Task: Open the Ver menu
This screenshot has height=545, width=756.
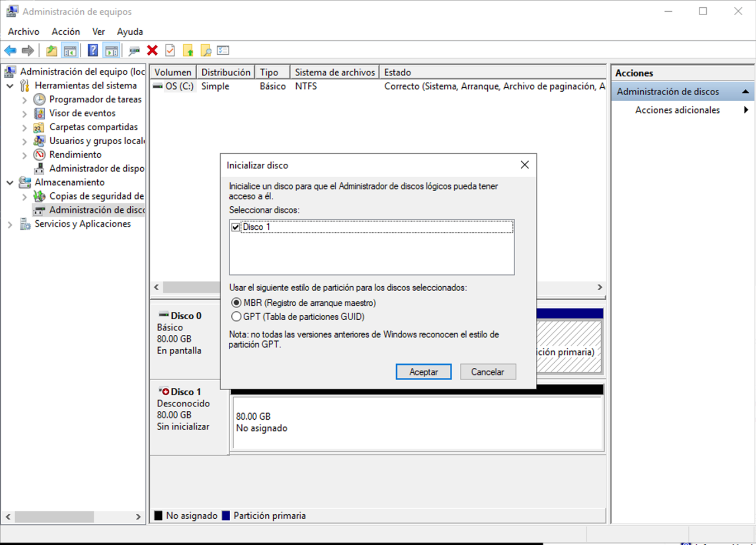Action: (x=98, y=31)
